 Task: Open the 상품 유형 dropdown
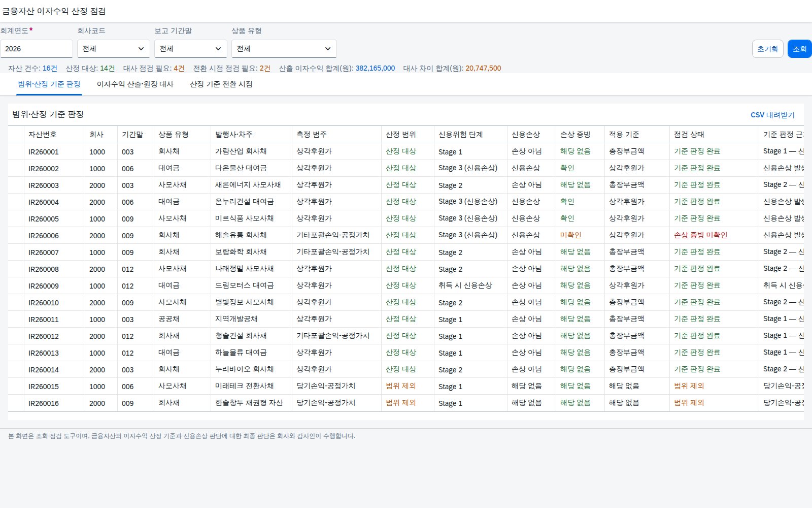coord(284,49)
